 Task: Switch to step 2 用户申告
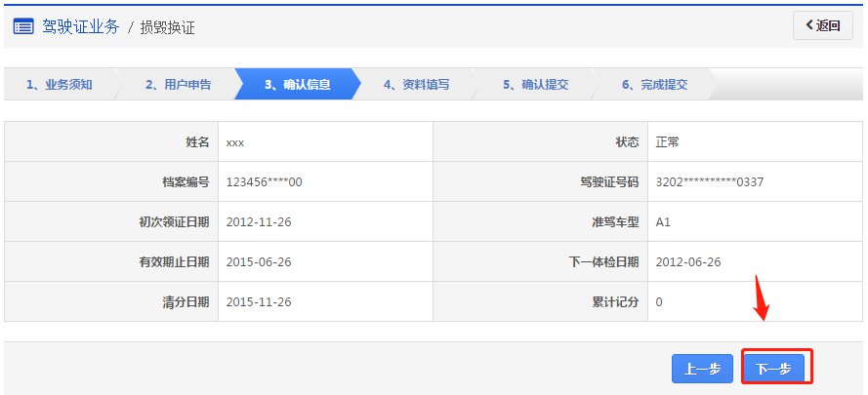pyautogui.click(x=178, y=85)
